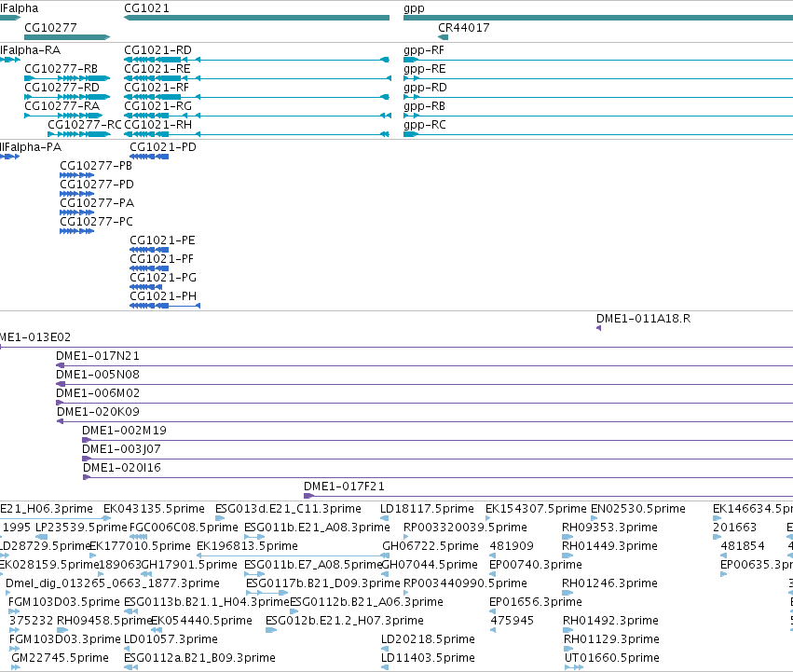
Task: Select BAC clone DME1-020I16
Action: [437, 477]
